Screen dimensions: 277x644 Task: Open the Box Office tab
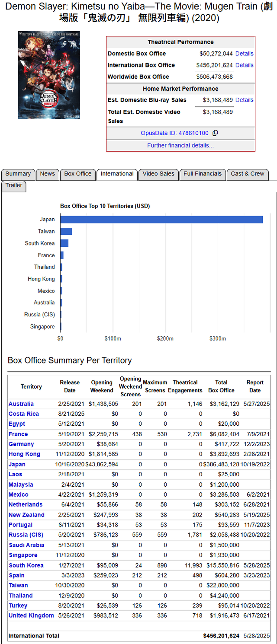[78, 174]
